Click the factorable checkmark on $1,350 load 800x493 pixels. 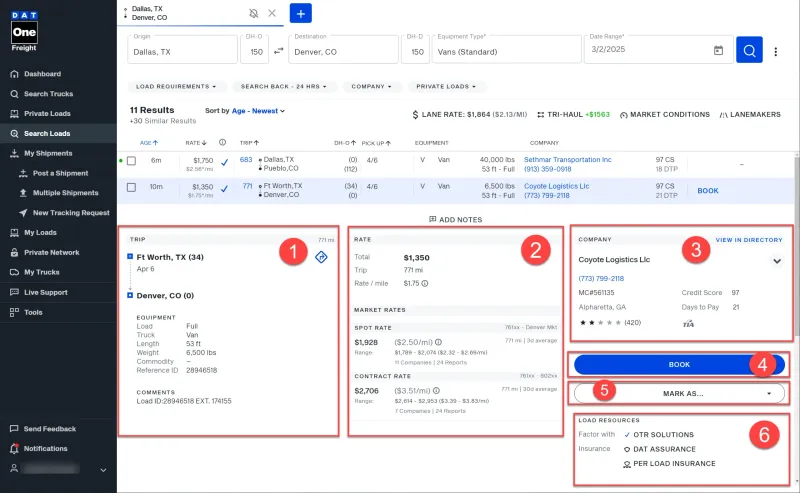click(x=224, y=189)
